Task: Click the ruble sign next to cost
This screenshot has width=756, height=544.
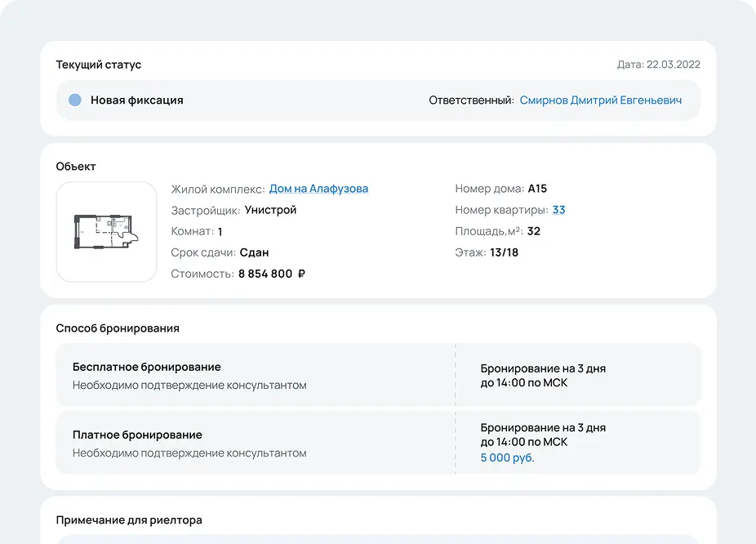Action: pos(301,274)
